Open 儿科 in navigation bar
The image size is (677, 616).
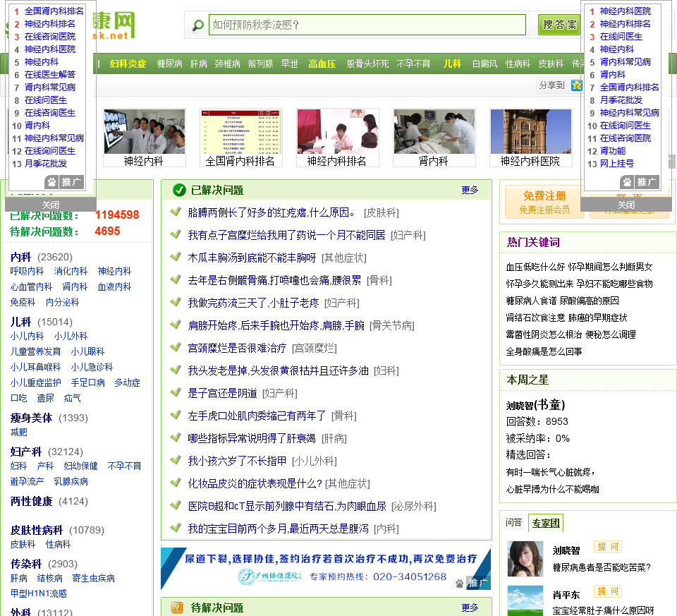click(x=452, y=64)
